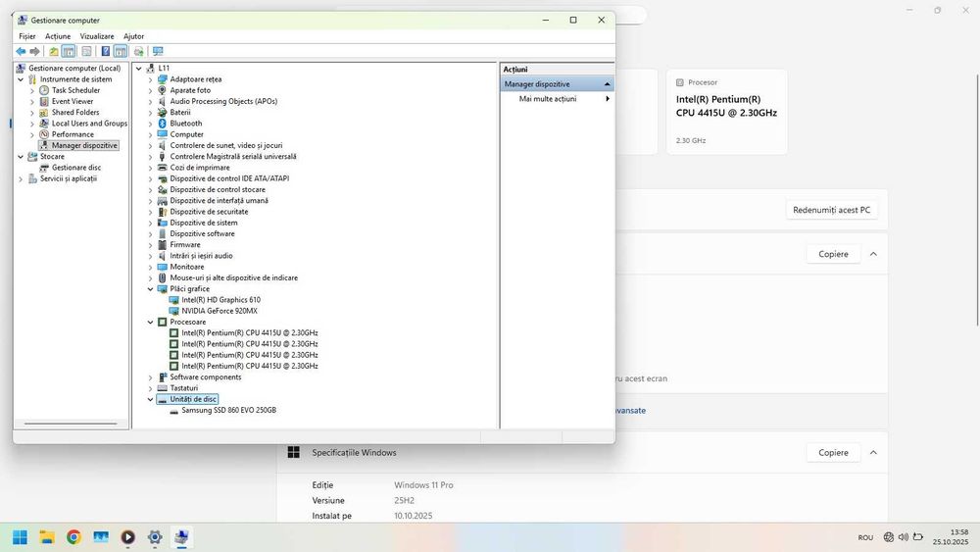Open the round play-button media player taskbar icon
The image size is (980, 552).
click(x=127, y=537)
